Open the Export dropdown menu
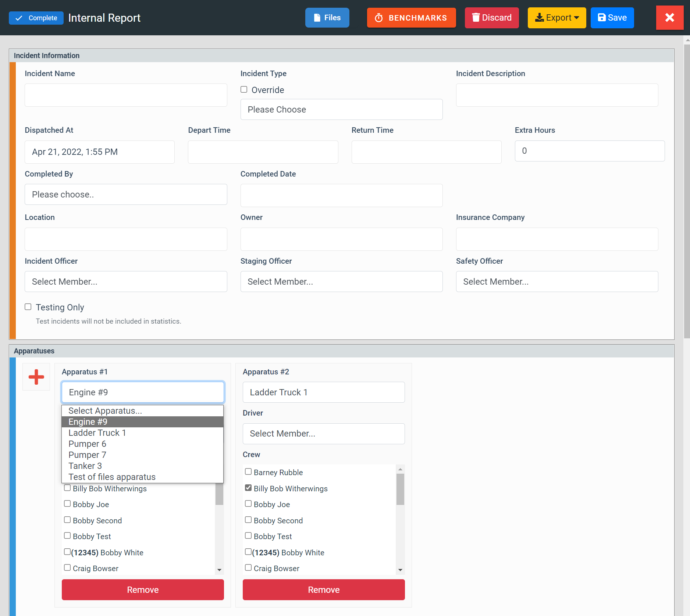This screenshot has width=690, height=616. [556, 18]
